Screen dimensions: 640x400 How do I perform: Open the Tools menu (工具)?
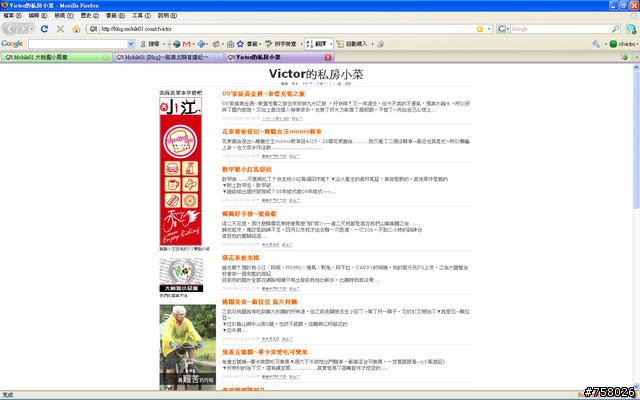click(x=141, y=16)
